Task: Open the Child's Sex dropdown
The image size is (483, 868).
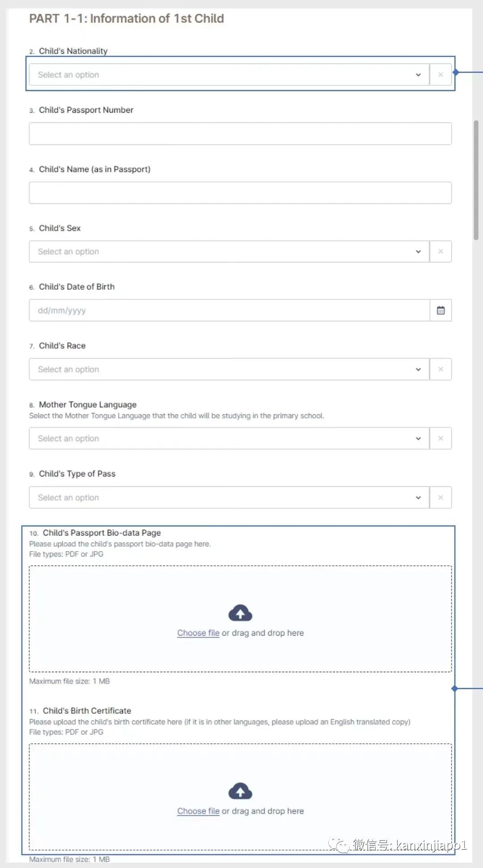Action: coord(229,252)
